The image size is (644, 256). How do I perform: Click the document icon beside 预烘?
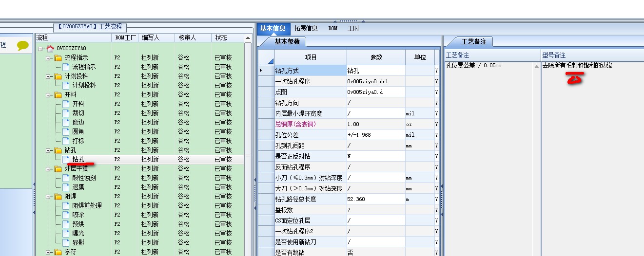[x=66, y=224]
